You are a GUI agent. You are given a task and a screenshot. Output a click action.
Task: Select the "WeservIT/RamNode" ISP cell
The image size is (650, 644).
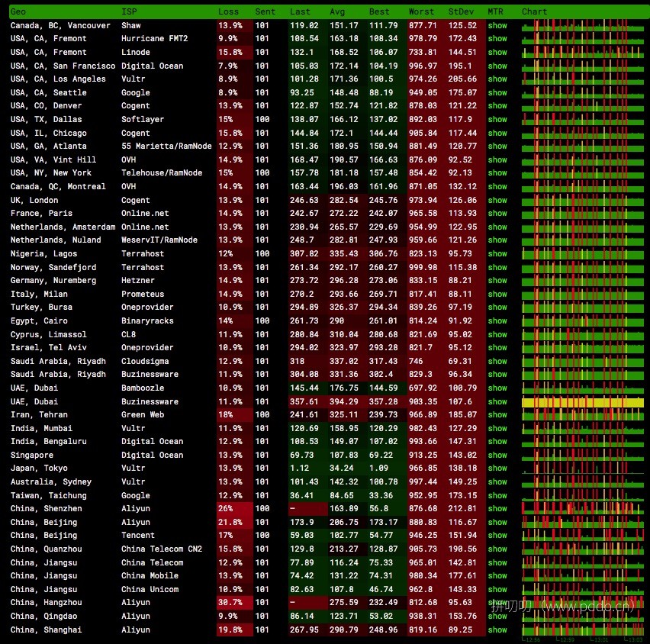[x=159, y=240]
